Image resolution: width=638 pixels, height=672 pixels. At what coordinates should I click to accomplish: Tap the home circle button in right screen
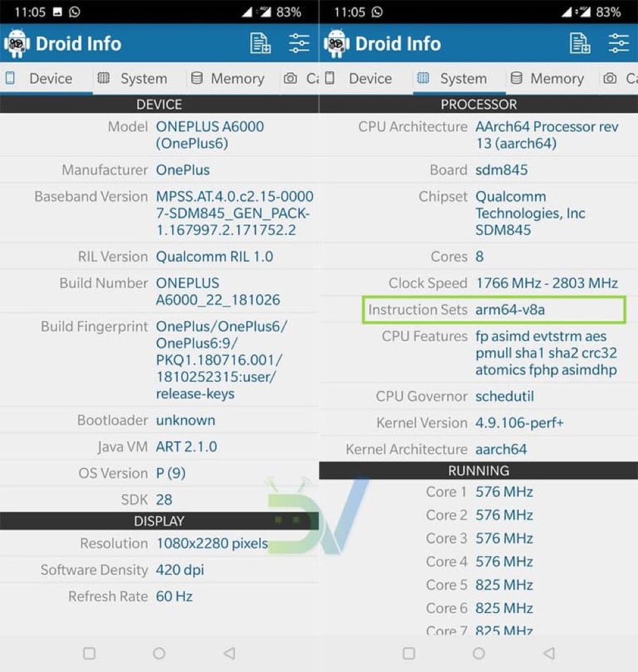click(x=478, y=653)
